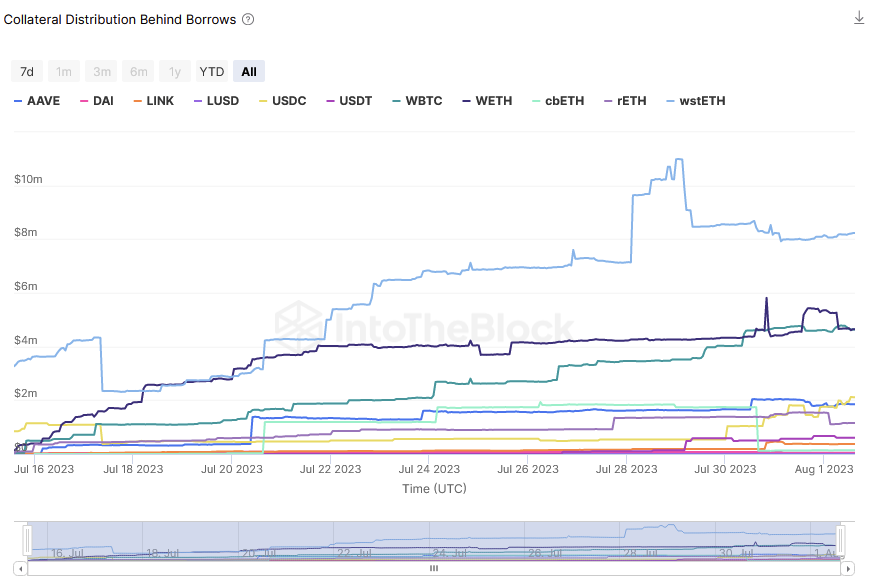Hide the DAI series in the legend
Image resolution: width=869 pixels, height=584 pixels.
(x=102, y=101)
